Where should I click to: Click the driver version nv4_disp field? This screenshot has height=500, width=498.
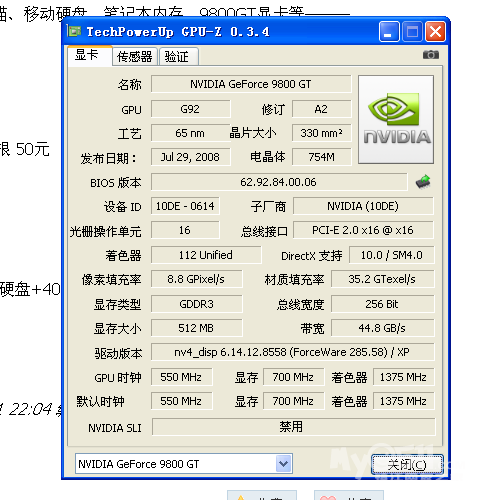[x=293, y=352]
